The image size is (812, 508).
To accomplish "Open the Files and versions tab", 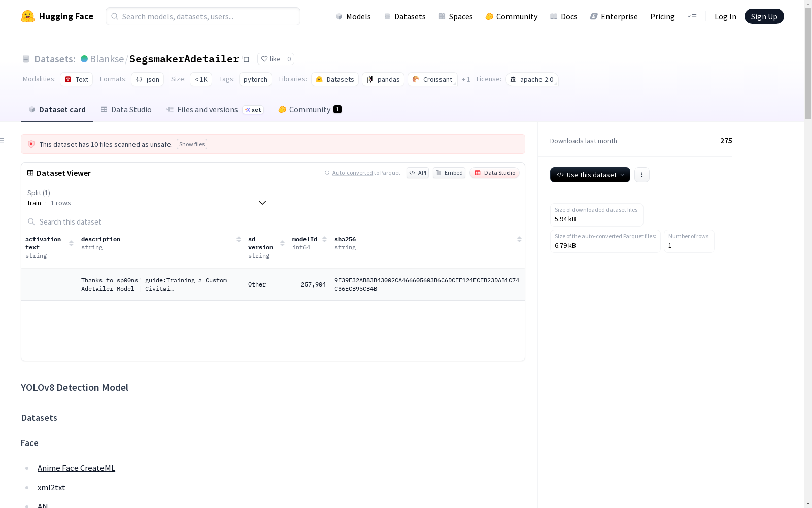I will click(x=215, y=110).
